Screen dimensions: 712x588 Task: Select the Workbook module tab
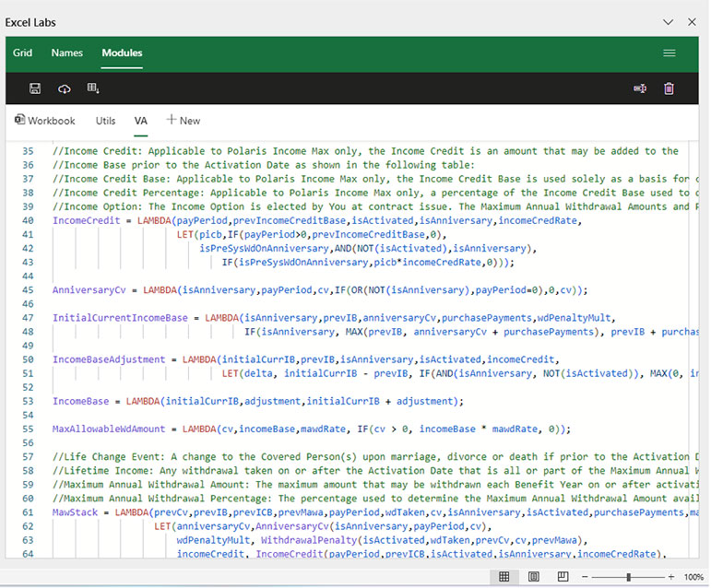pos(45,121)
